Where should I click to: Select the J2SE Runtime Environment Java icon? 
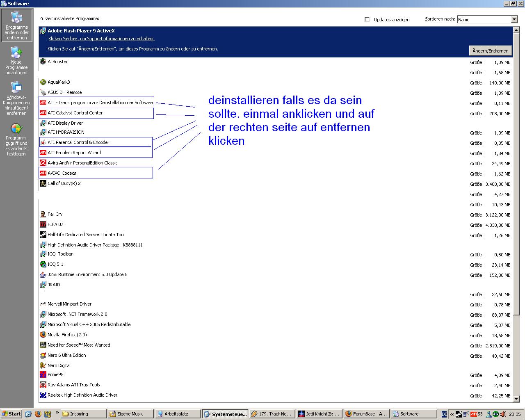tap(43, 274)
